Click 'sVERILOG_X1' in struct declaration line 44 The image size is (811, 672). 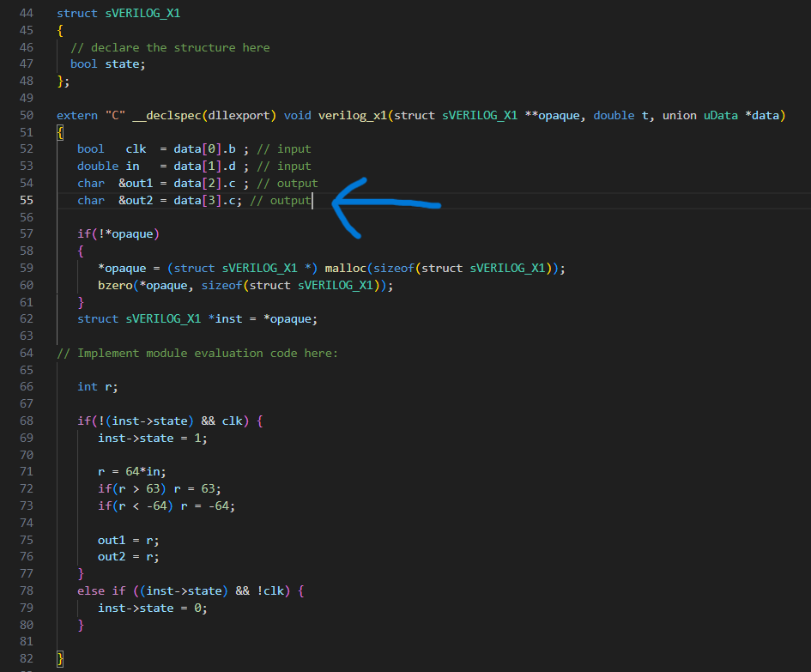[142, 13]
